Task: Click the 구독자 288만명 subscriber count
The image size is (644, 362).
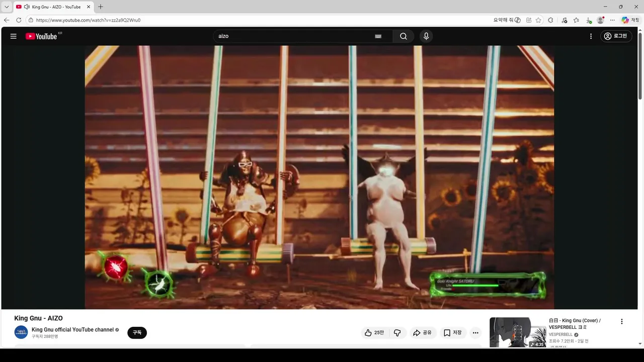Action: tap(45, 336)
